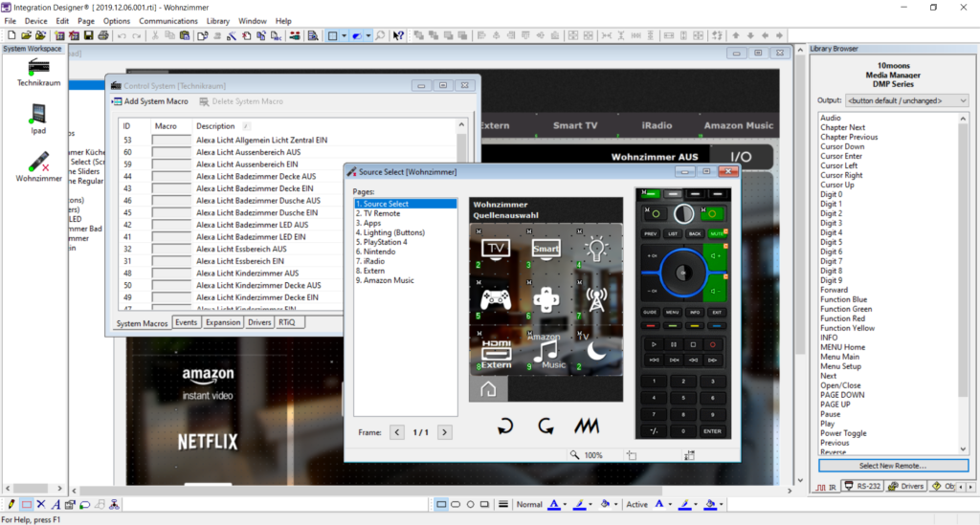The image size is (980, 525).
Task: Click the Description column header in macro table
Action: click(215, 126)
